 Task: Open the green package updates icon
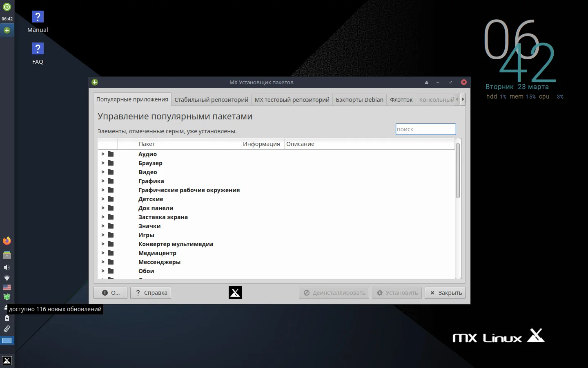(7, 297)
